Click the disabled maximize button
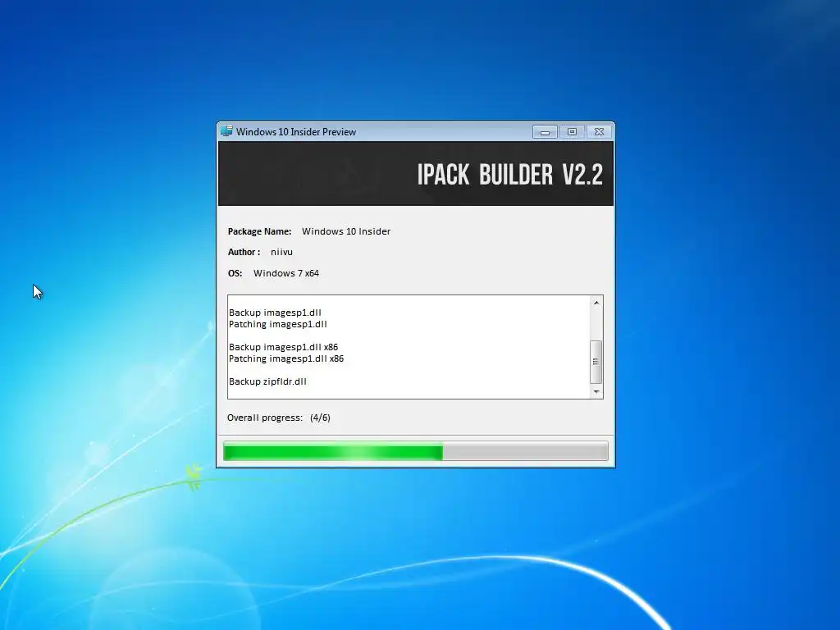This screenshot has height=630, width=840. 572,132
